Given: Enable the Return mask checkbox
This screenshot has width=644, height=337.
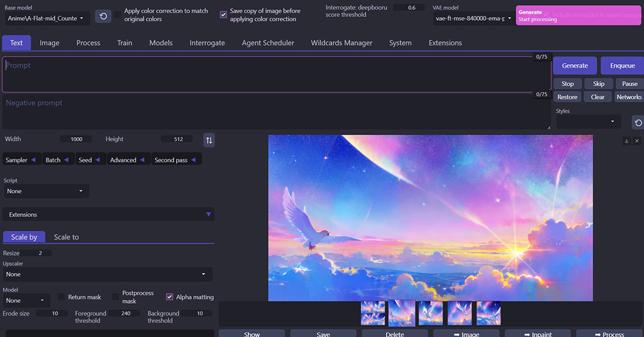Looking at the screenshot, I should pos(62,297).
